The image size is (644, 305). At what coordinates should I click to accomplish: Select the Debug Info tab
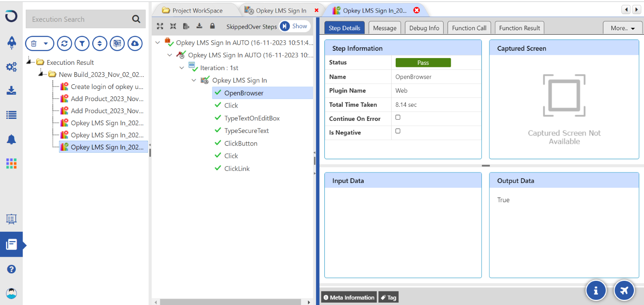coord(424,28)
